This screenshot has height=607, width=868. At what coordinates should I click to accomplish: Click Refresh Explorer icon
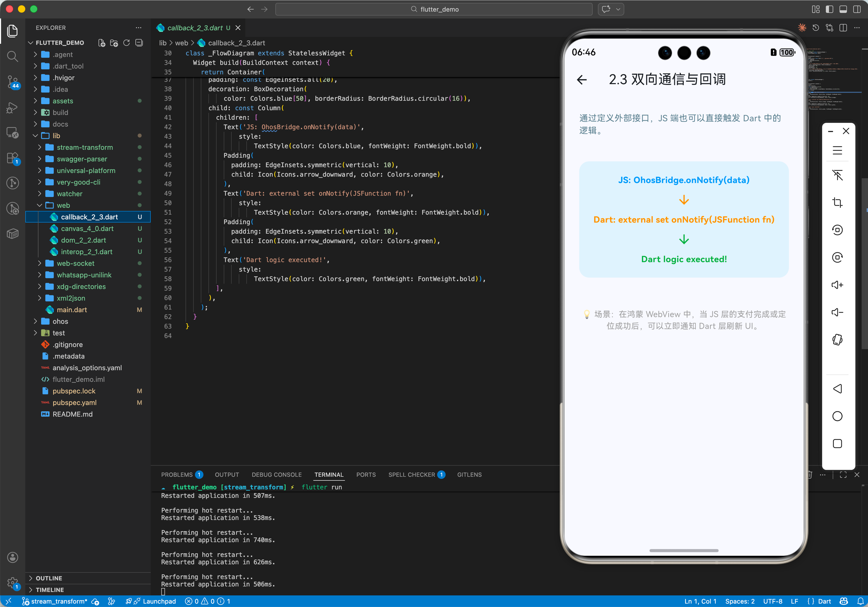coord(127,43)
